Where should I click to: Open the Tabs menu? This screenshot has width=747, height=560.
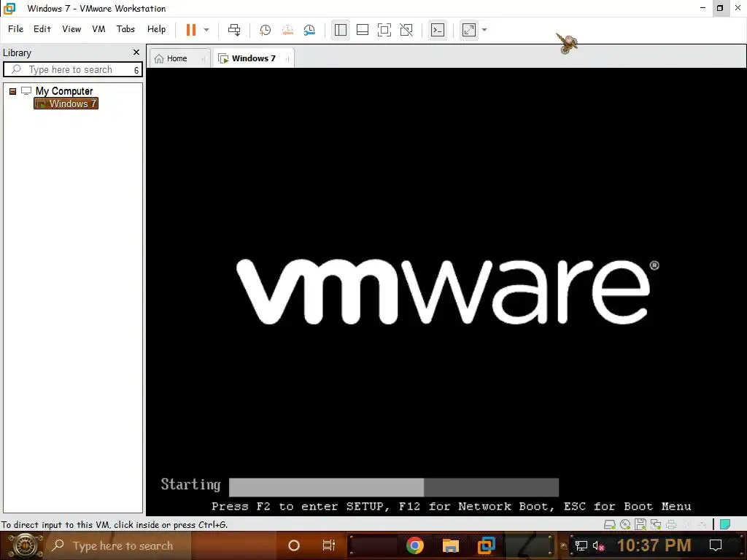click(125, 29)
